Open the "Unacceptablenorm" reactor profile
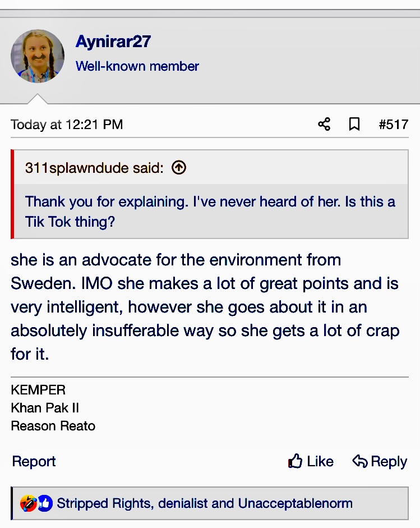 [x=296, y=503]
